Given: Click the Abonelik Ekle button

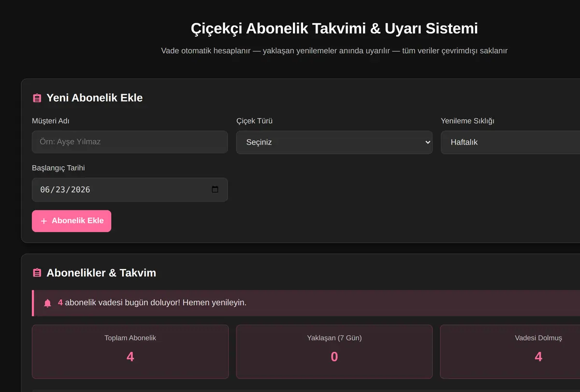Looking at the screenshot, I should (72, 221).
